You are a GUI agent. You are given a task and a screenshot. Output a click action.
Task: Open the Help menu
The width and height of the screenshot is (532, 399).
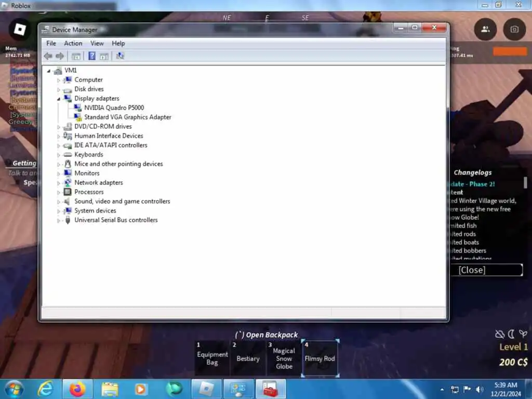tap(118, 44)
